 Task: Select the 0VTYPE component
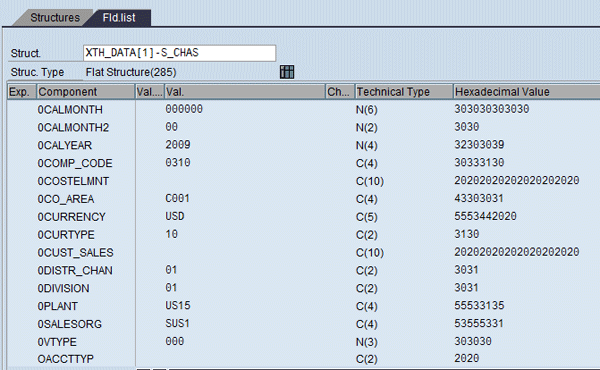(57, 342)
